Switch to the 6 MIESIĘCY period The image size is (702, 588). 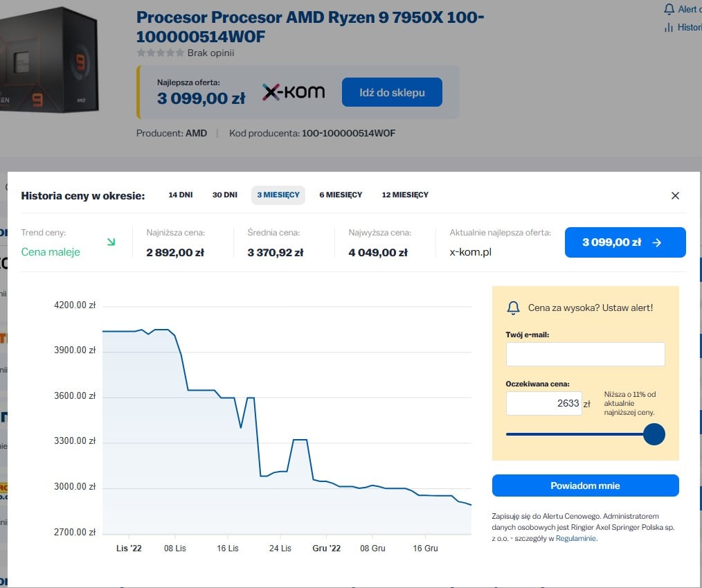point(341,195)
